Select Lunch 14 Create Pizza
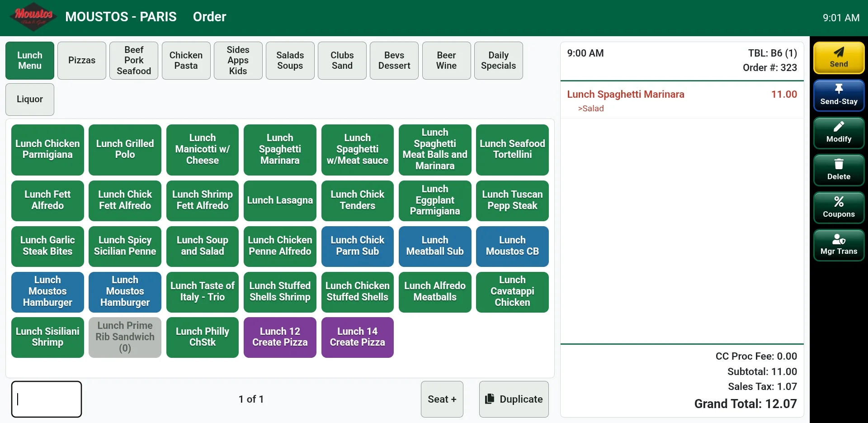The image size is (868, 423). point(357,337)
